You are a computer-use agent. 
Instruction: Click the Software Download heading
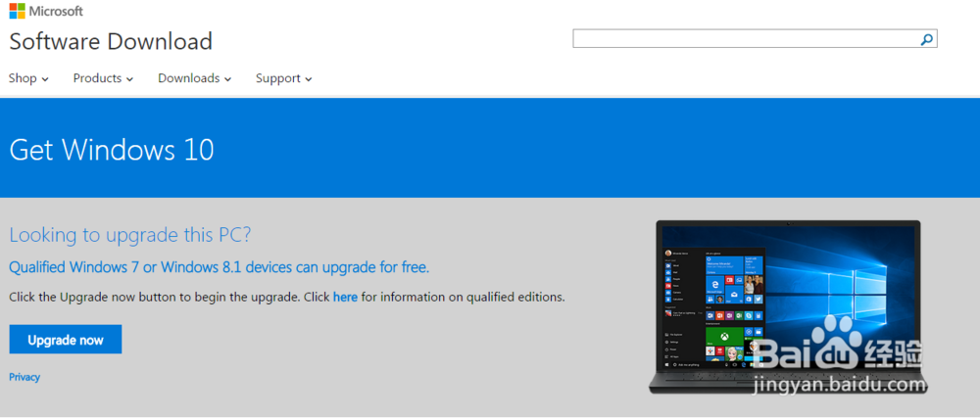pos(111,42)
